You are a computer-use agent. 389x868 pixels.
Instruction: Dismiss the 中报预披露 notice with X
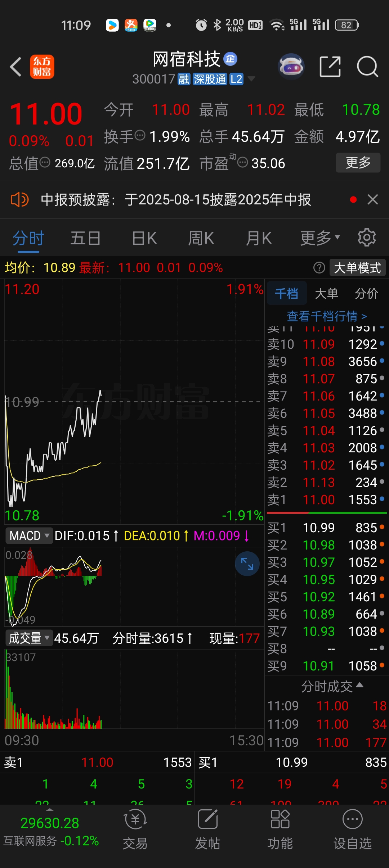click(373, 199)
